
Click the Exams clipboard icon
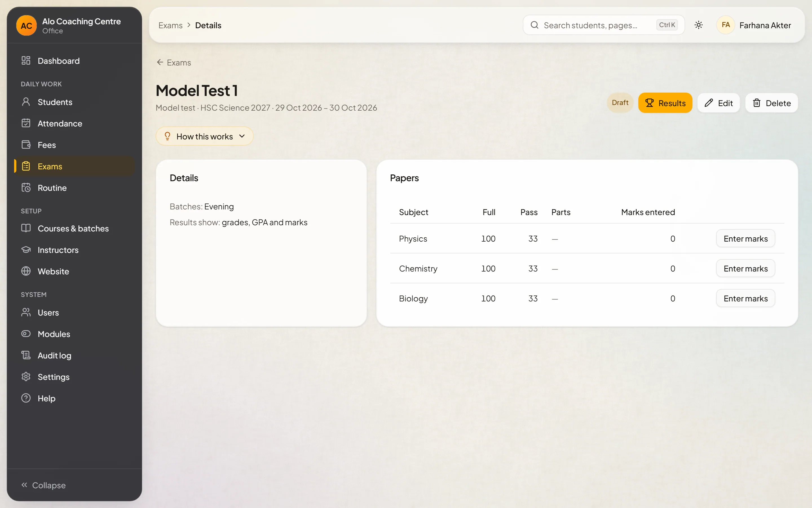[26, 166]
